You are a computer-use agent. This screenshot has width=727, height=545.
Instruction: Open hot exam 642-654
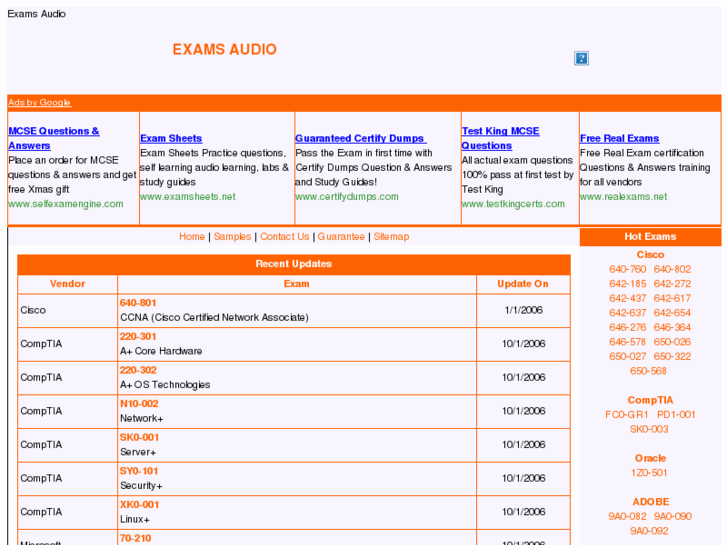point(672,313)
